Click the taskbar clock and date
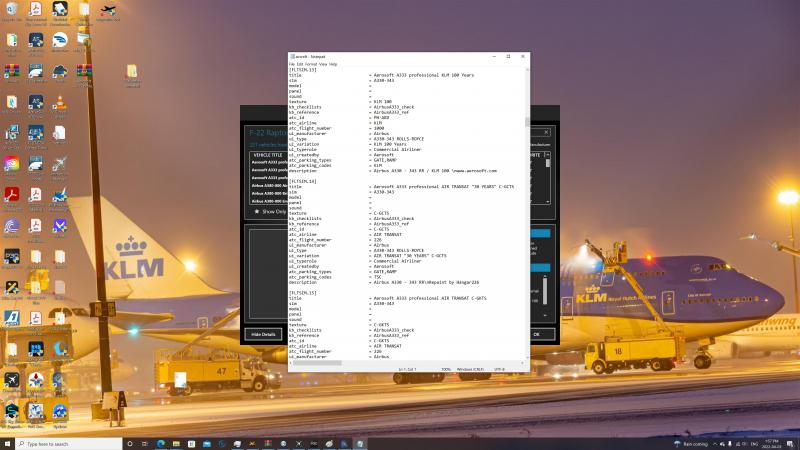Screen dimensions: 800x450 [771, 444]
